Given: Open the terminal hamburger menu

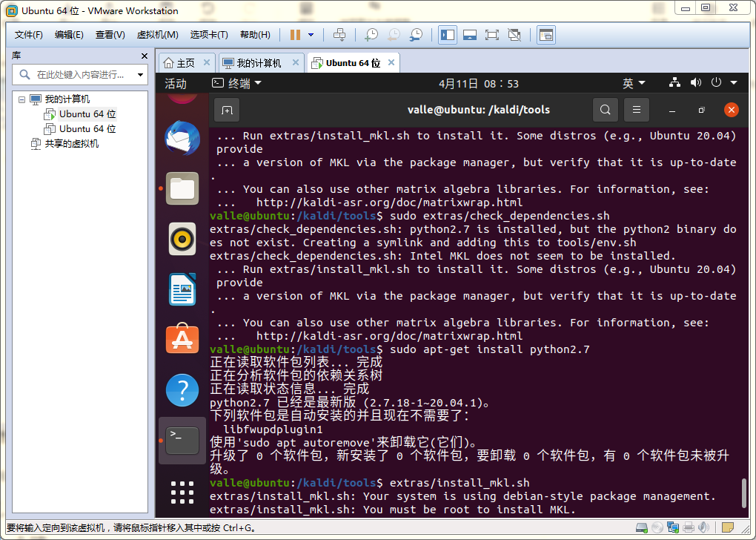Looking at the screenshot, I should point(637,110).
